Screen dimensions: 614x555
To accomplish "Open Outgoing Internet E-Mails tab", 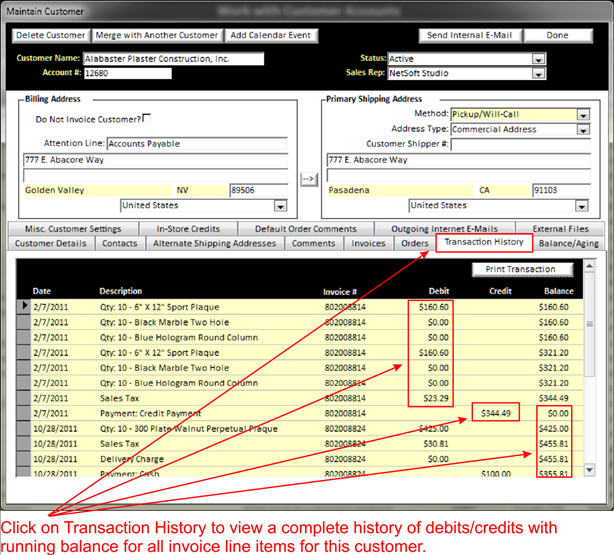I will coord(444,229).
